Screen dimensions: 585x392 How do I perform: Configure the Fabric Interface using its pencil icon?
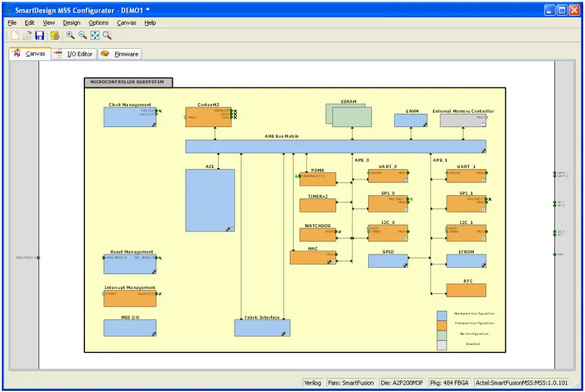283,334
